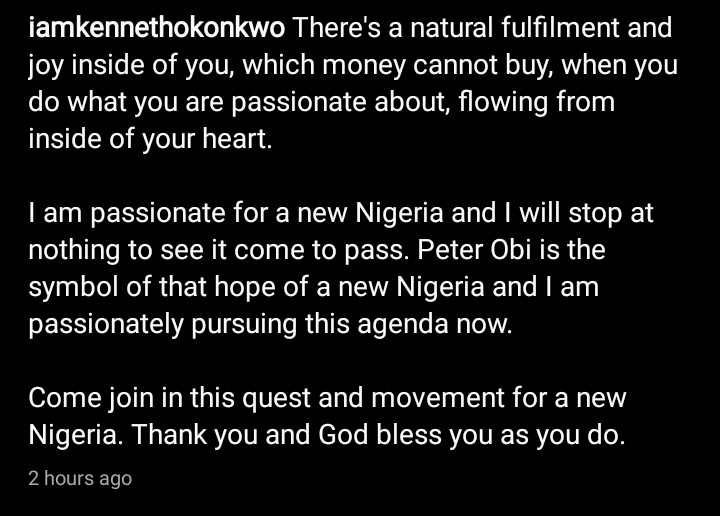The height and width of the screenshot is (516, 720).
Task: Open the iamkennethokonkwo profile username
Action: 157,28
